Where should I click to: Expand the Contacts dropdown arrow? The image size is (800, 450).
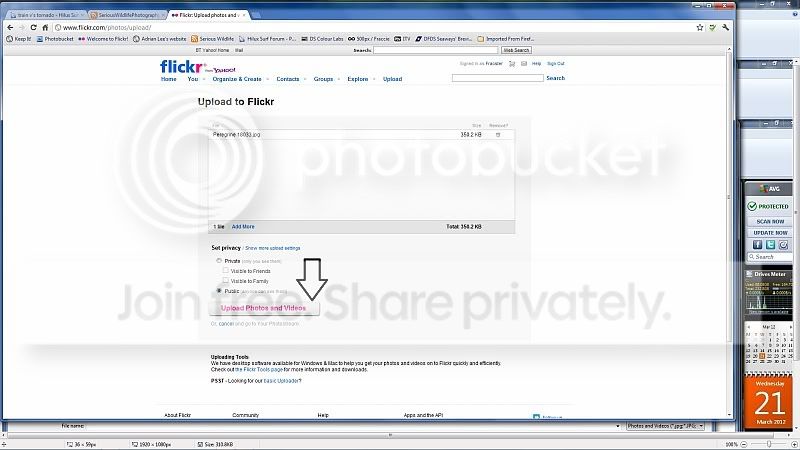click(x=305, y=79)
